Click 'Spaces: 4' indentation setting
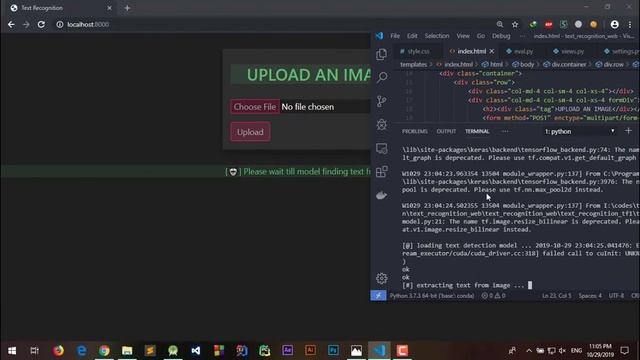 [590, 296]
